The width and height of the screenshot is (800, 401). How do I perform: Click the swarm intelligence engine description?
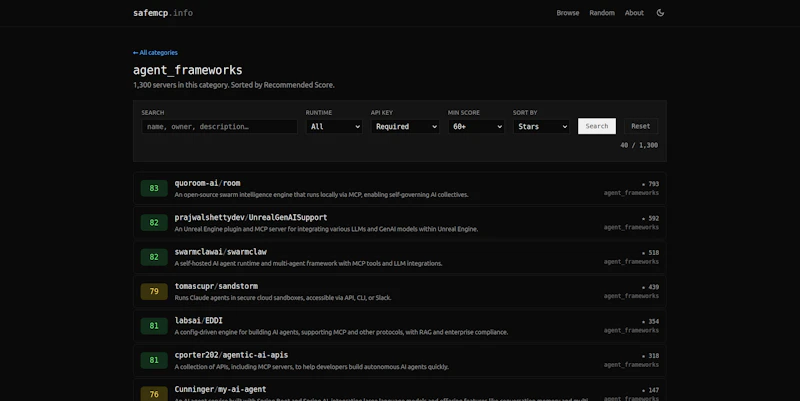321,194
